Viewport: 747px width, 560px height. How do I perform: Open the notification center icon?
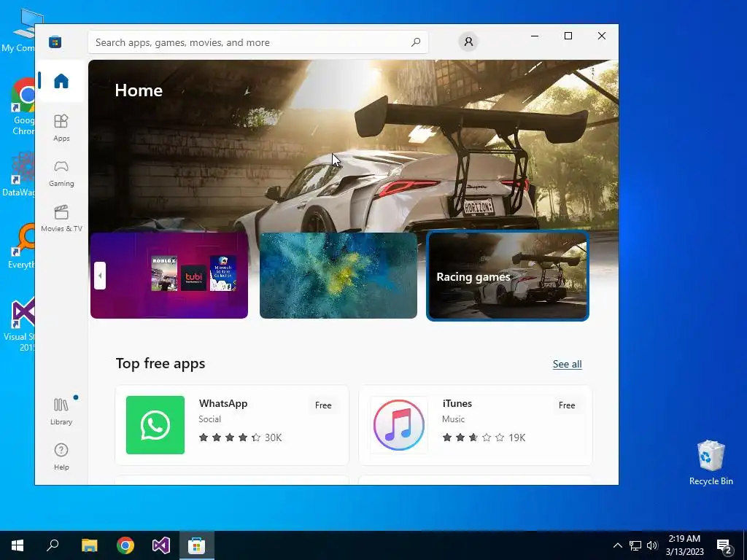[x=724, y=545]
